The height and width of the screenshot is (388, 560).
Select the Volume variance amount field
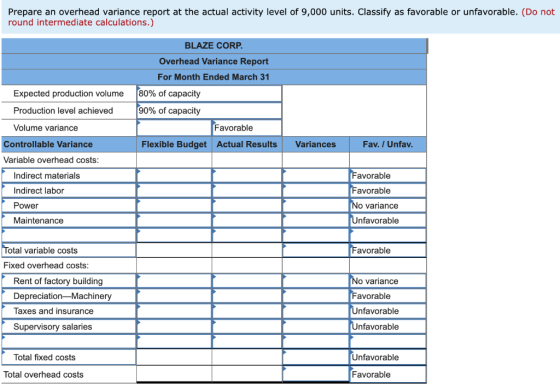(174, 128)
